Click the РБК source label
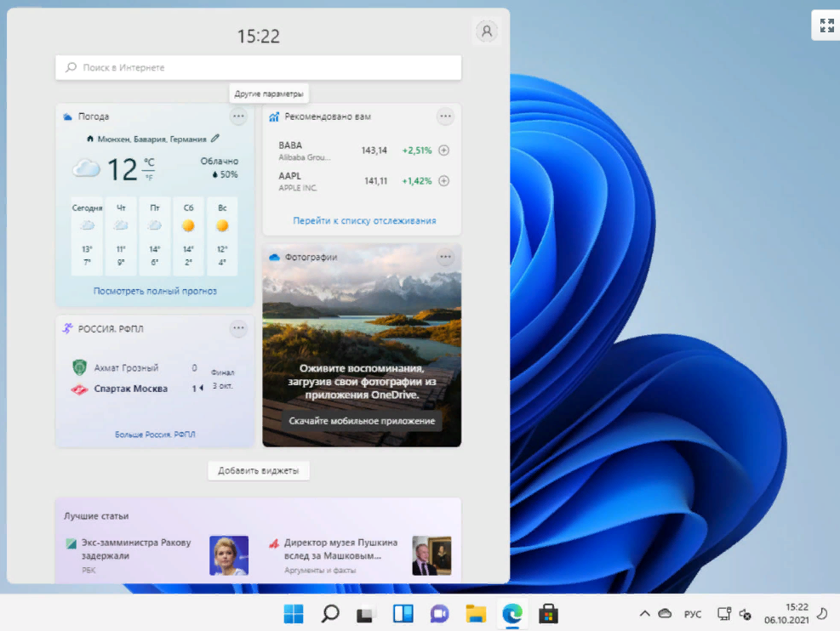 coord(89,570)
